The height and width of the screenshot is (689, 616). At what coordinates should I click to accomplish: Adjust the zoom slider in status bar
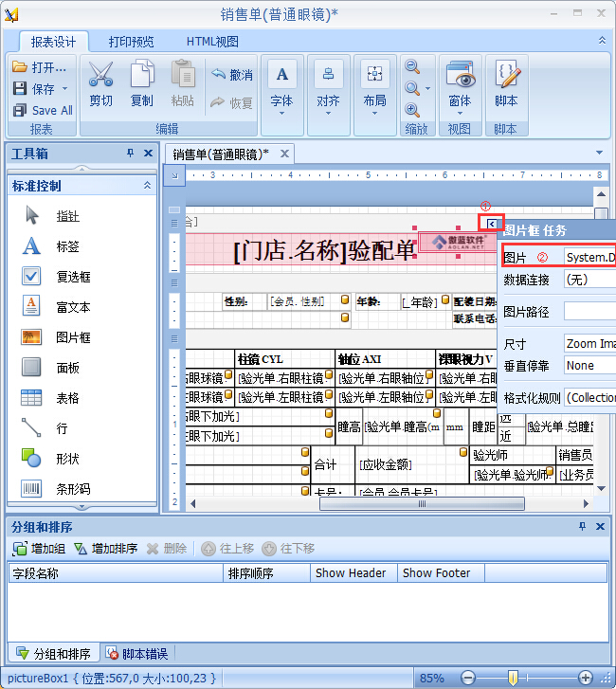click(513, 678)
